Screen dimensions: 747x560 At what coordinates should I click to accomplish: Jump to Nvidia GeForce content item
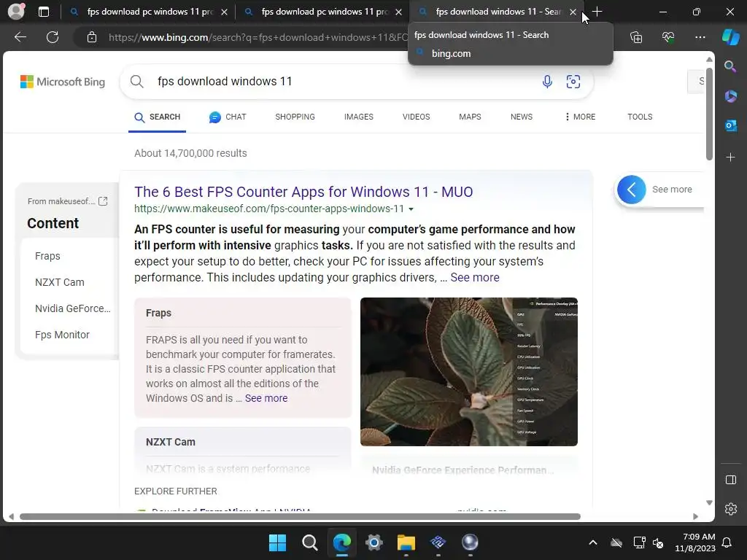pos(72,308)
